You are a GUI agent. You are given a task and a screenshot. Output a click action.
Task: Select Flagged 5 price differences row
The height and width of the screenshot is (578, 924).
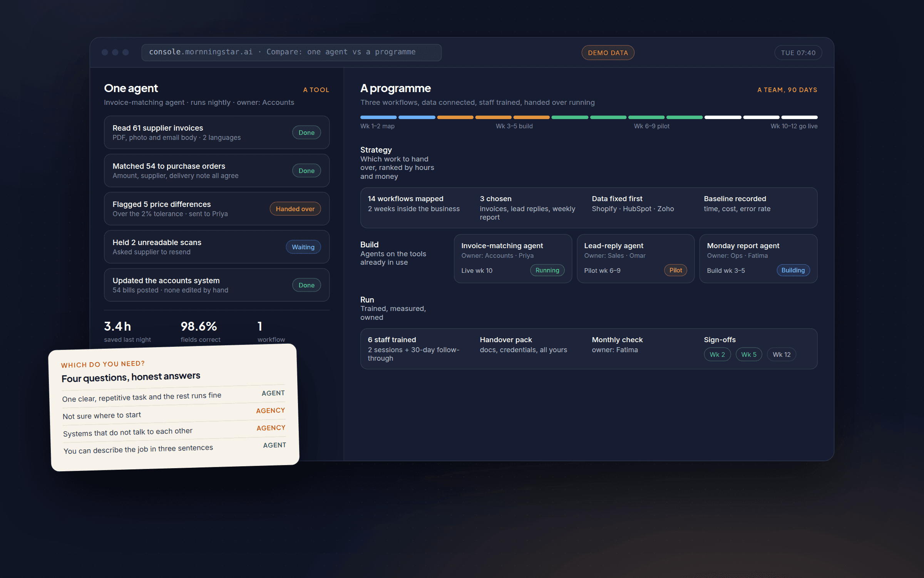(x=216, y=208)
